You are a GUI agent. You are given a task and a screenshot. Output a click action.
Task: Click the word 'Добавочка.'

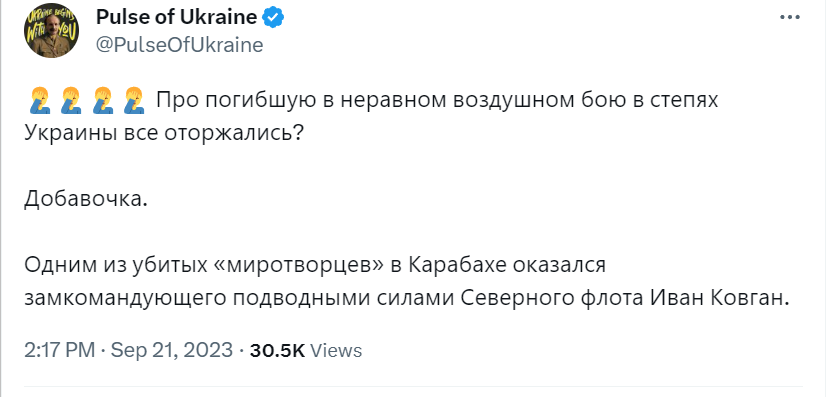85,199
